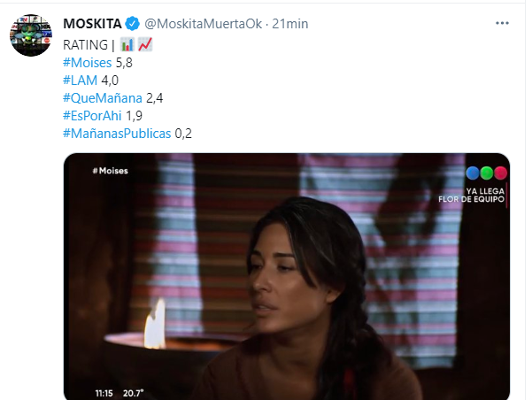Open the three-dot more options menu
Image resolution: width=532 pixels, height=400 pixels.
502,23
